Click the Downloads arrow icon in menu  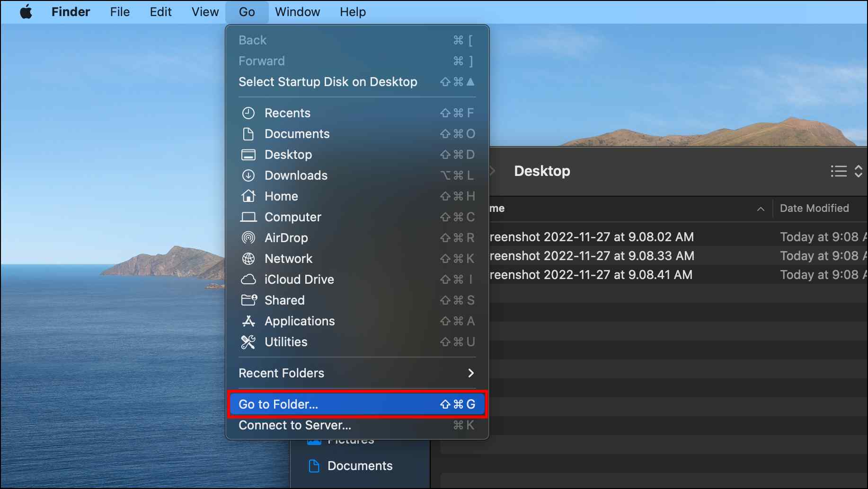(248, 175)
